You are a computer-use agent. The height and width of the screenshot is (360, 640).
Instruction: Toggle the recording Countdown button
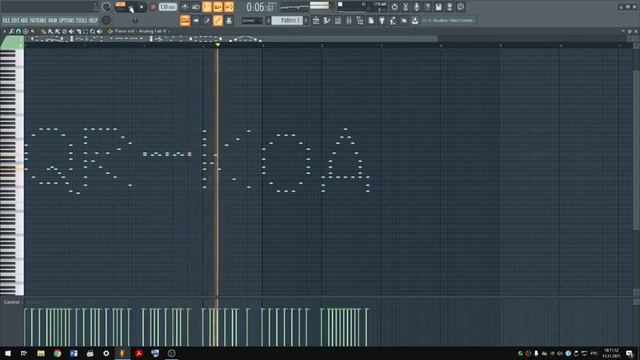[207, 7]
